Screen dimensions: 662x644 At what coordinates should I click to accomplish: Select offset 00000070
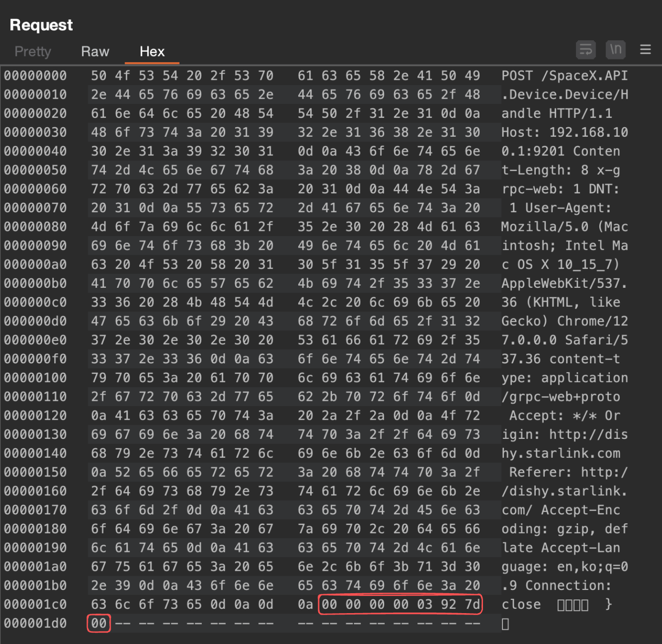tap(36, 208)
